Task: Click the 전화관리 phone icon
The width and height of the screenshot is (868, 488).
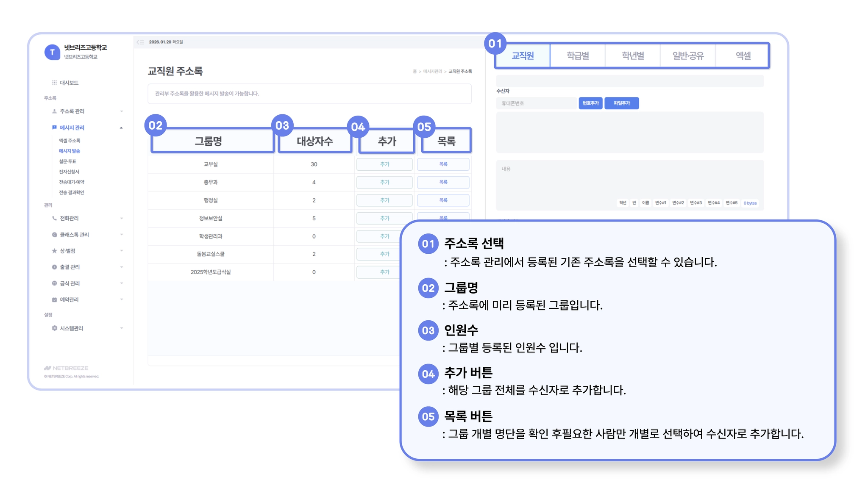Action: pyautogui.click(x=54, y=218)
